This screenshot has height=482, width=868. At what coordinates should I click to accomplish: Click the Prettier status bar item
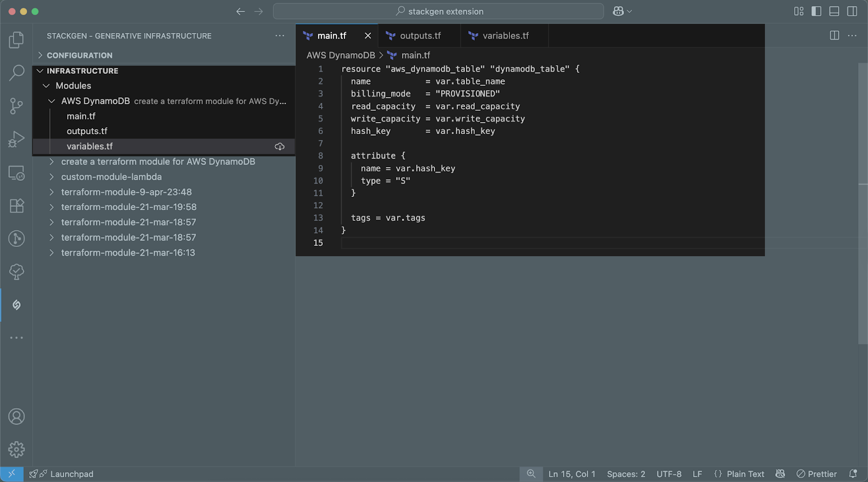[816, 474]
